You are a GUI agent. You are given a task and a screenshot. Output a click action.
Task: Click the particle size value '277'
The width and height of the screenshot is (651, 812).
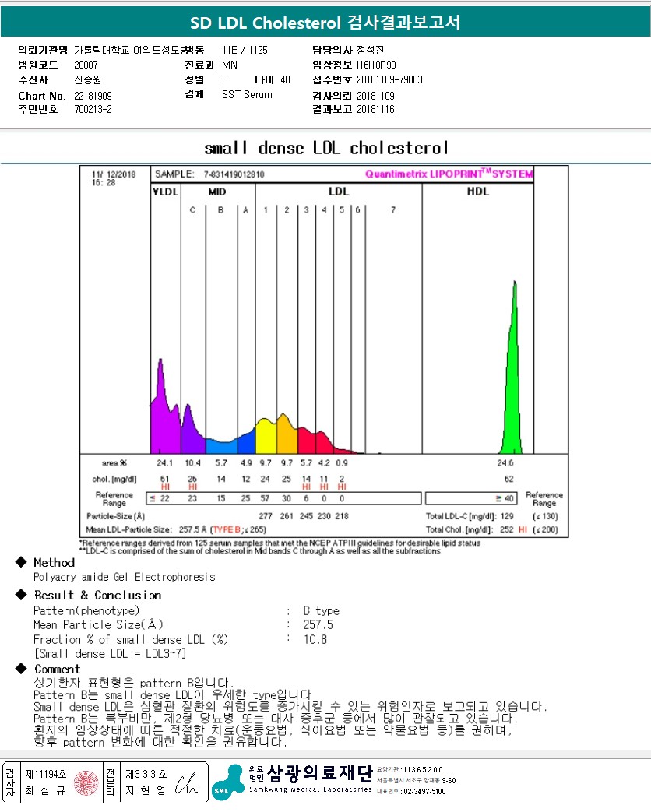[266, 516]
